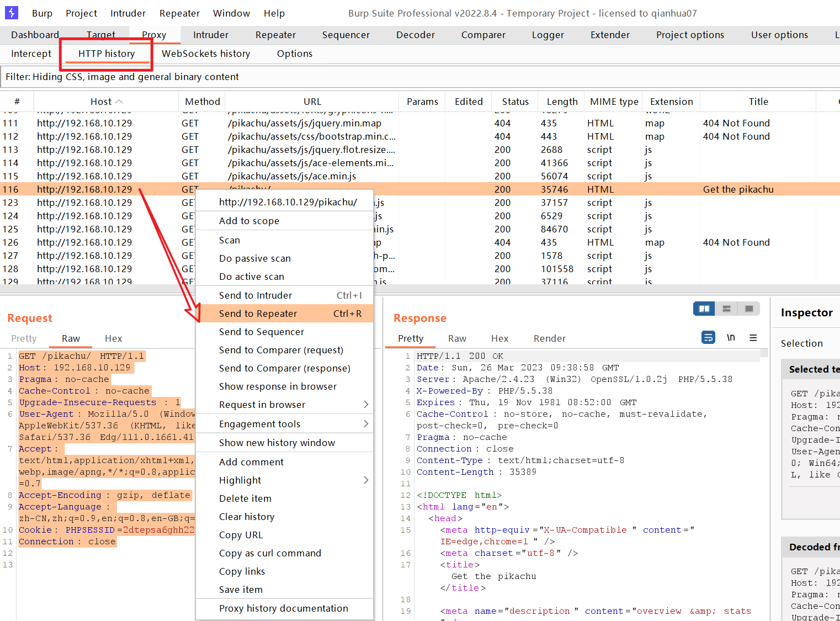
Task: Expand Highlight submenu
Action: click(366, 480)
